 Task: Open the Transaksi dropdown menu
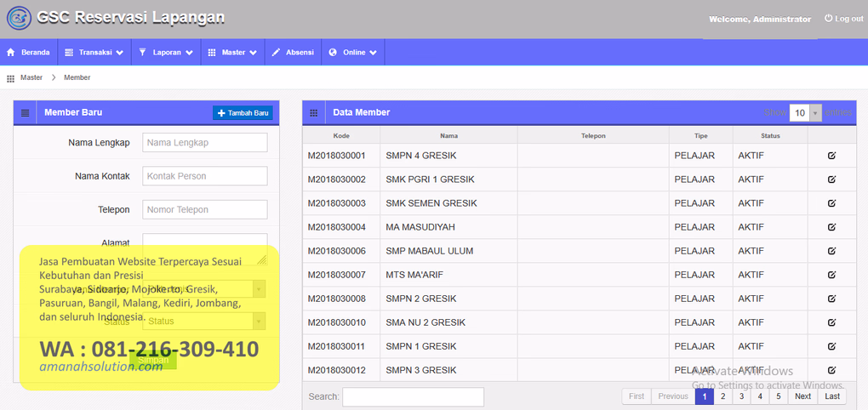94,53
